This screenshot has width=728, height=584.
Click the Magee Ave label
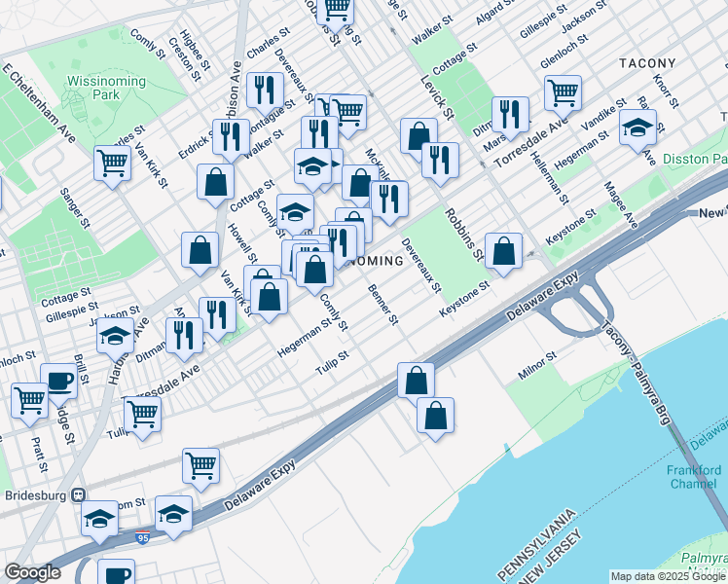pyautogui.click(x=621, y=204)
